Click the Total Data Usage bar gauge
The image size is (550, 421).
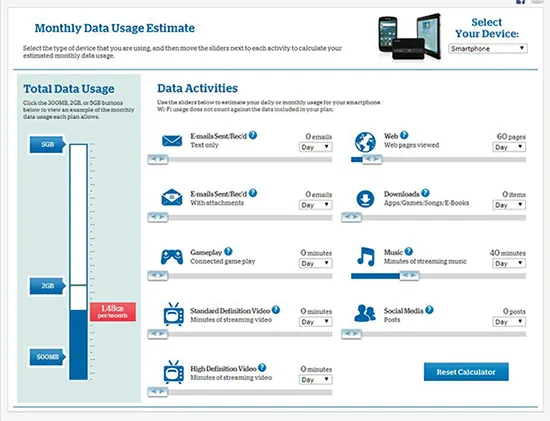pyautogui.click(x=79, y=262)
